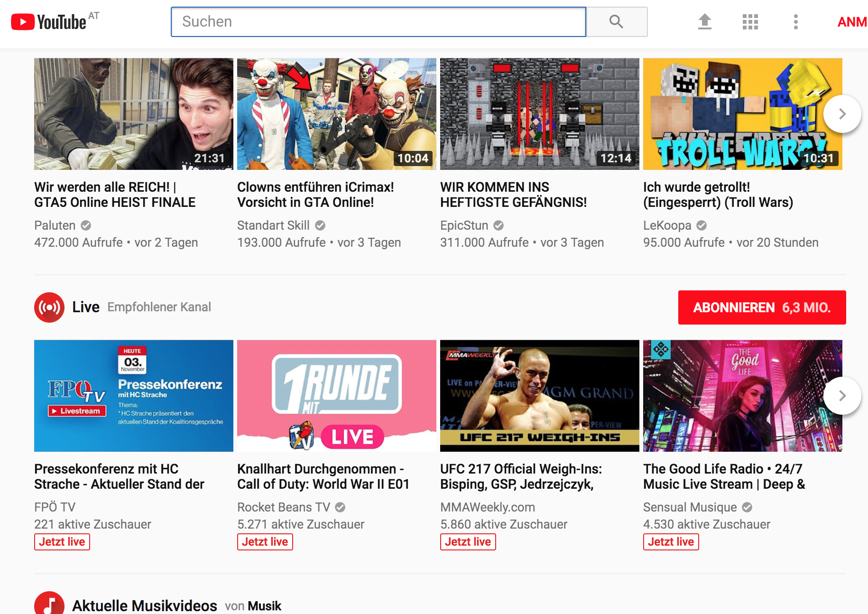Click '472.000 Aufrufe' under Paluten
Screen dimensions: 868x614
point(78,242)
